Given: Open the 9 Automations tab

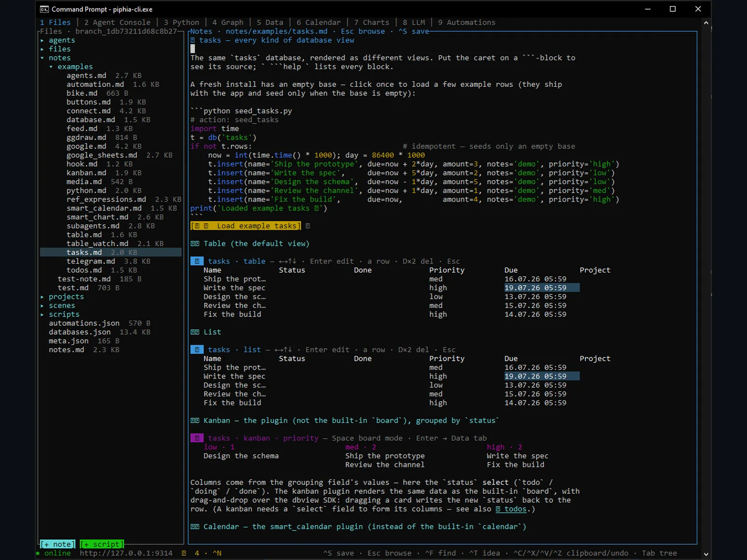Looking at the screenshot, I should [466, 22].
